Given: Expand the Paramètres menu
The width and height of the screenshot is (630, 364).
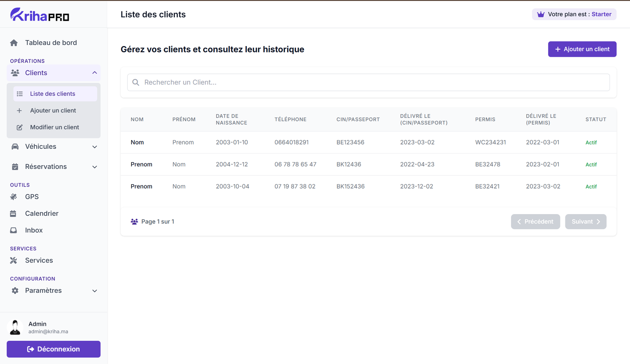Looking at the screenshot, I should pyautogui.click(x=94, y=291).
